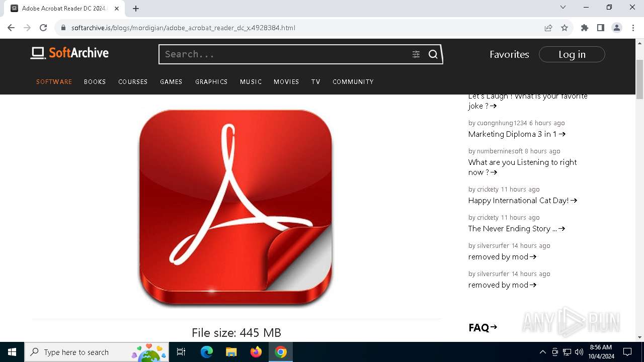Click the 'File size: 445 MB' text

[x=236, y=333]
